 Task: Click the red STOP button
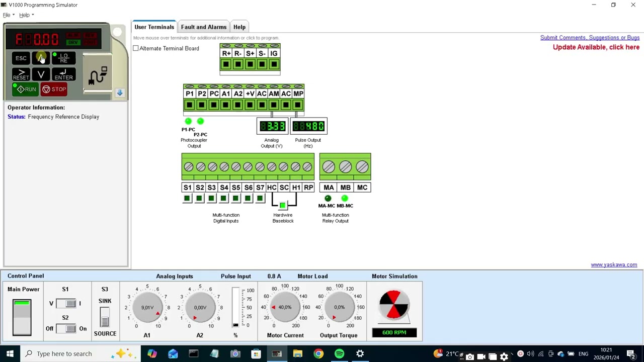(54, 89)
